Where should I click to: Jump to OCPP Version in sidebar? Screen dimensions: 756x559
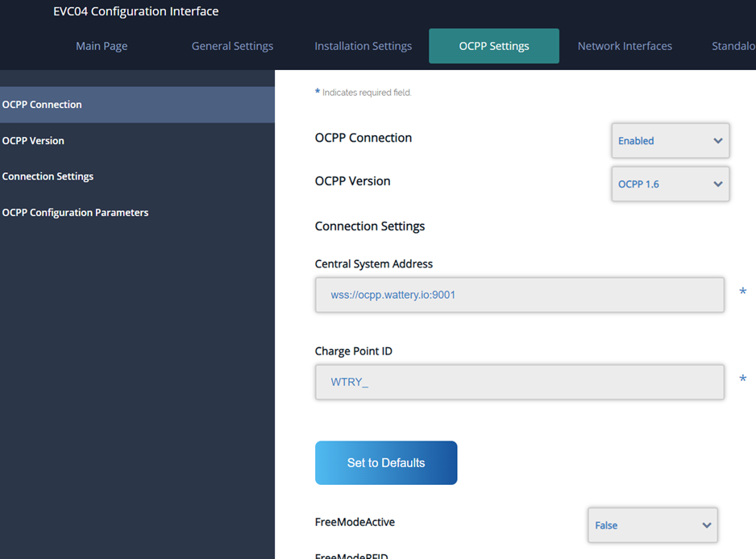click(x=33, y=141)
